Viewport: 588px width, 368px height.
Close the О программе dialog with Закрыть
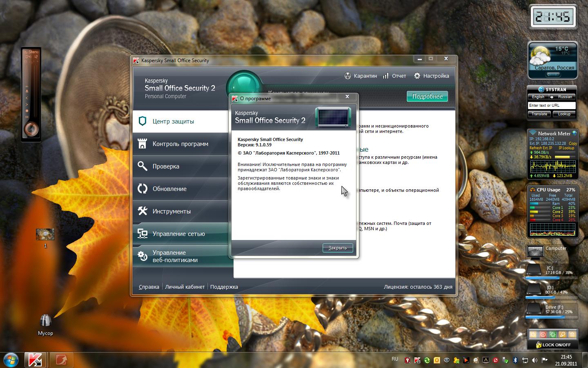[x=338, y=248]
